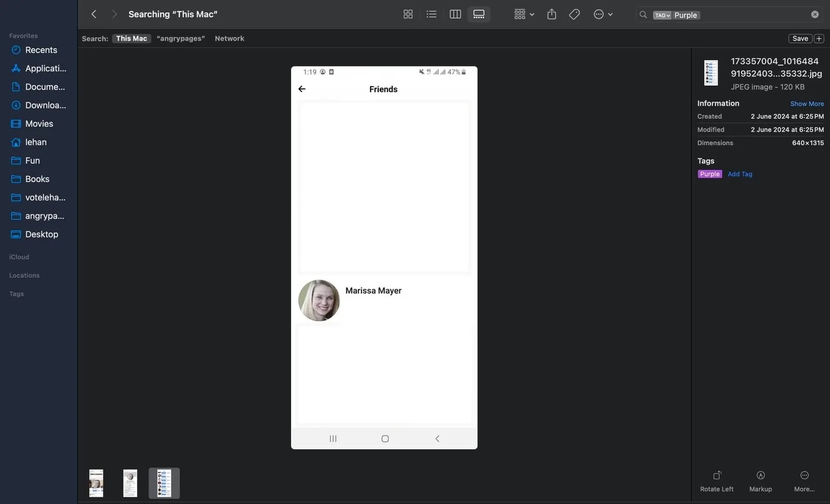This screenshot has height=504, width=830.
Task: Go back with the left chevron arrow
Action: tap(94, 14)
